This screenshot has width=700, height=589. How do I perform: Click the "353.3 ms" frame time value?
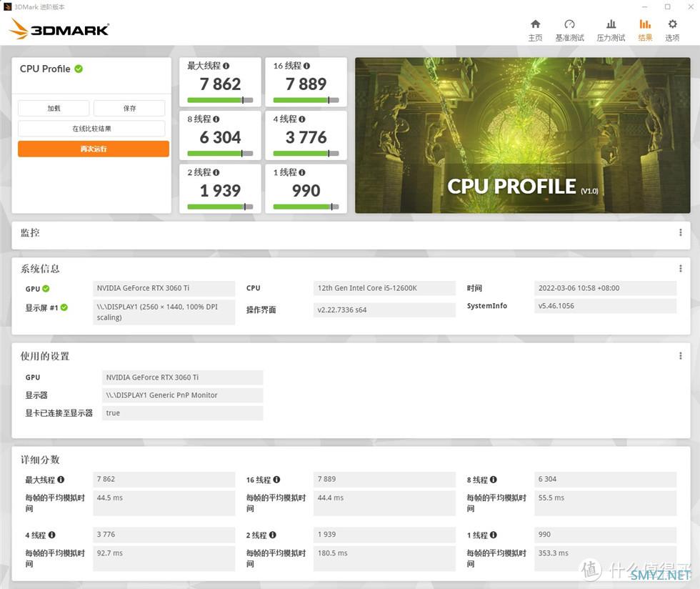click(606, 558)
